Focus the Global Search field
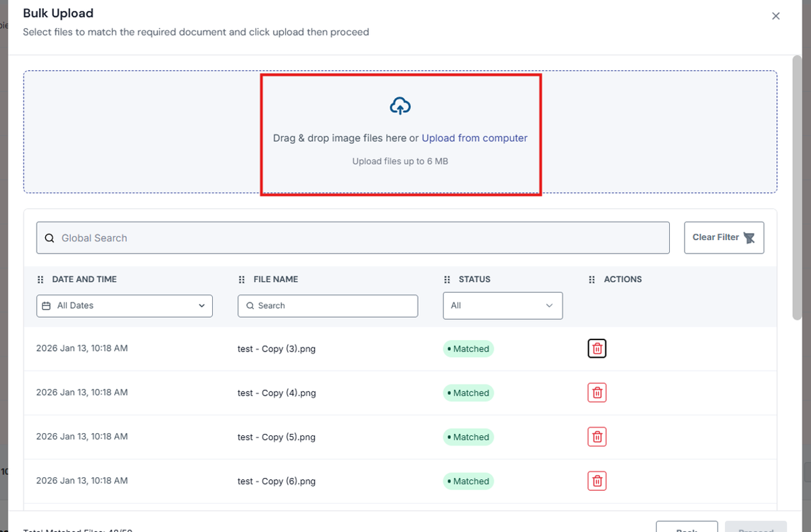Viewport: 811px width, 532px height. point(353,238)
